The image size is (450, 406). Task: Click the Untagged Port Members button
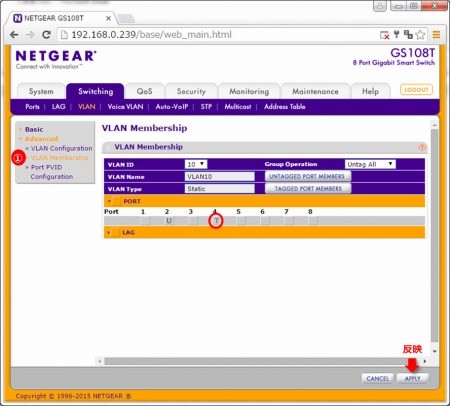(307, 176)
